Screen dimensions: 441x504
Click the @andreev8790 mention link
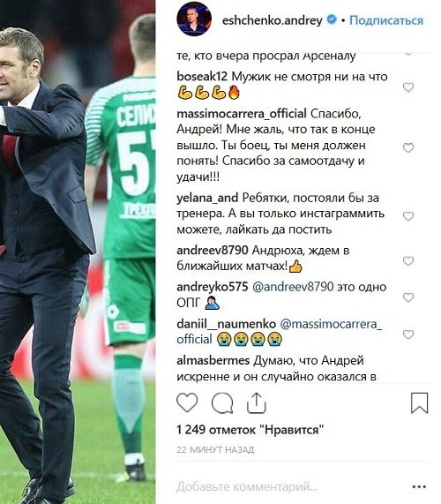pos(293,286)
